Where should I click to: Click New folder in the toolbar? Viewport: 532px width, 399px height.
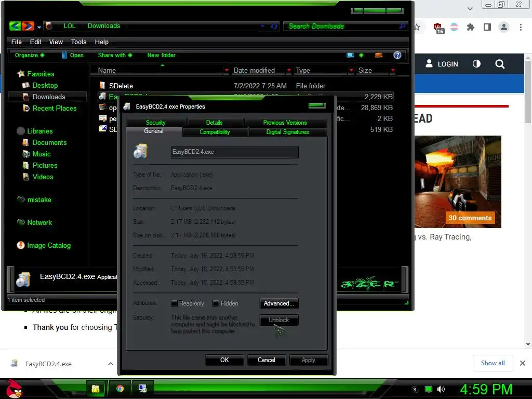161,55
